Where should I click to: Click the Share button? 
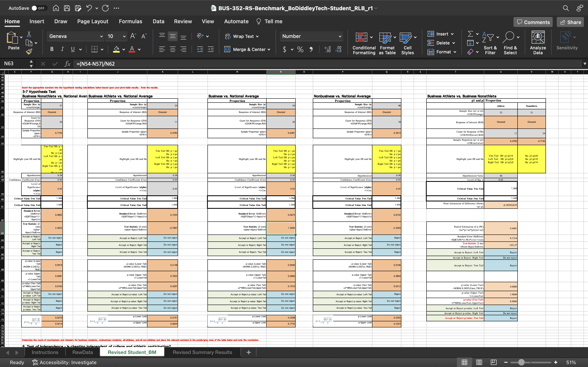point(570,22)
